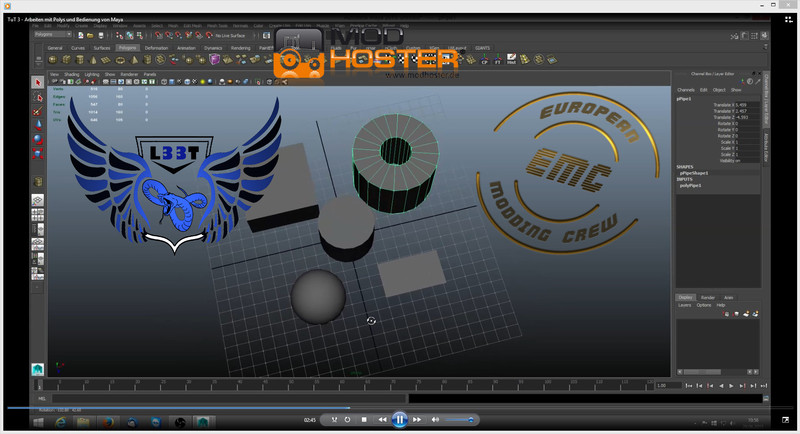
Task: Switch to the Render layer tab
Action: point(707,297)
